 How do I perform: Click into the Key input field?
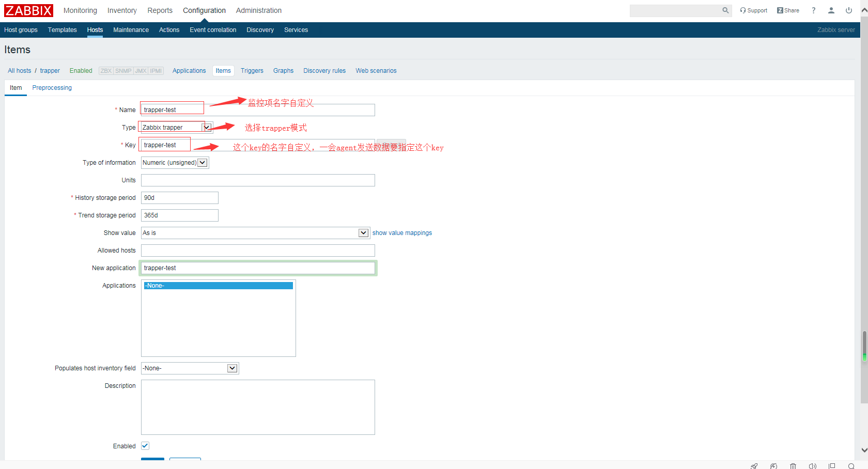click(x=258, y=145)
